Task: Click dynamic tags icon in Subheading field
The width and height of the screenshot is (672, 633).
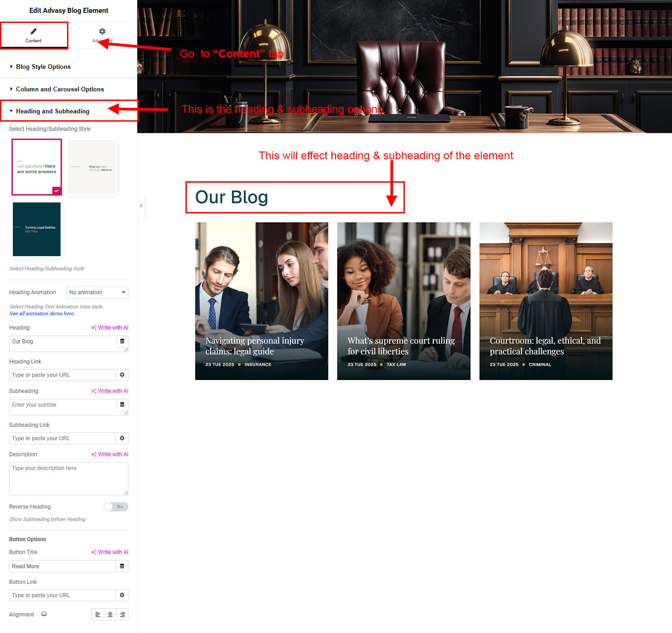Action: point(122,405)
